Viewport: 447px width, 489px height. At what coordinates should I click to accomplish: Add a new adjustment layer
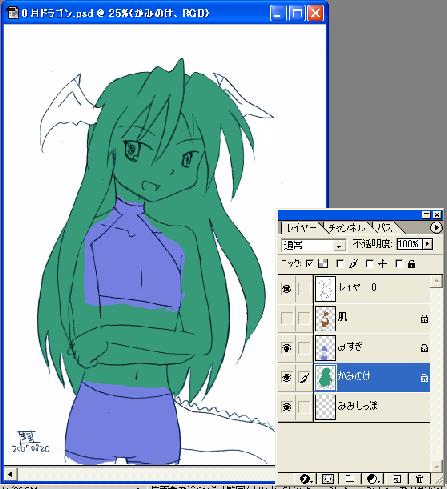point(373,479)
